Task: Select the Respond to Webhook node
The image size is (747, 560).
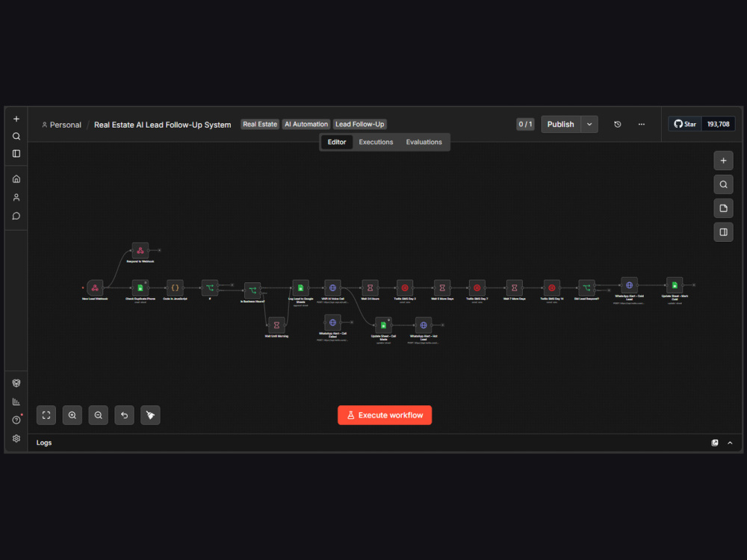Action: tap(140, 250)
